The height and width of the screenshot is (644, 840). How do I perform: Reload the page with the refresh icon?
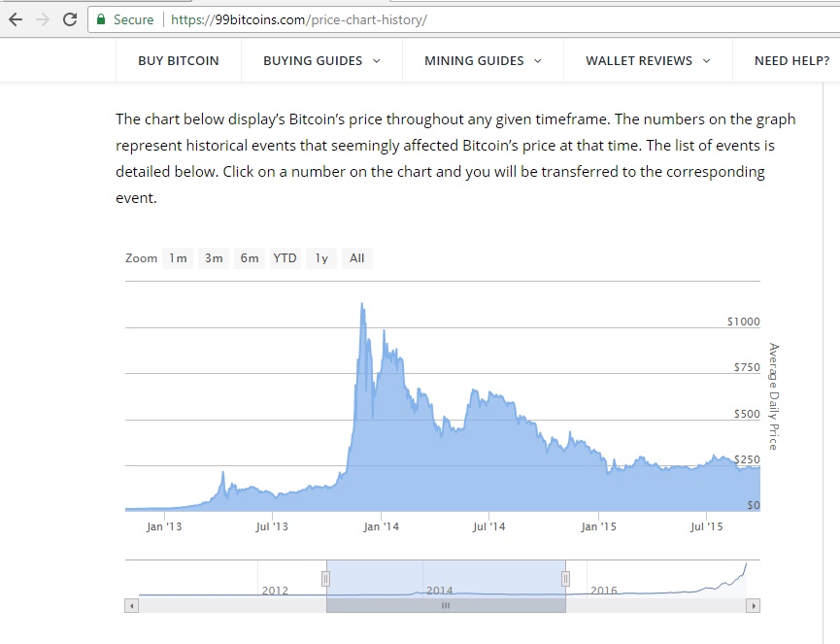(x=70, y=19)
